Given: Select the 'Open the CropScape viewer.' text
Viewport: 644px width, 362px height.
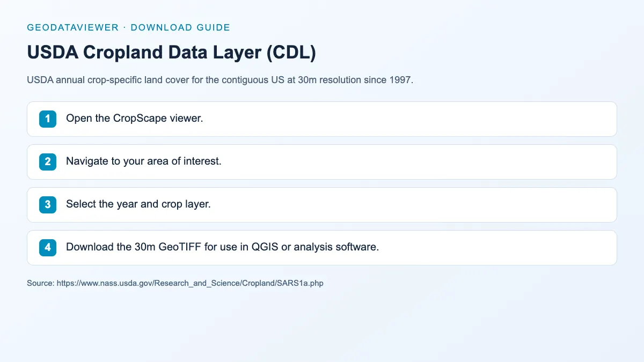Looking at the screenshot, I should click(x=135, y=119).
